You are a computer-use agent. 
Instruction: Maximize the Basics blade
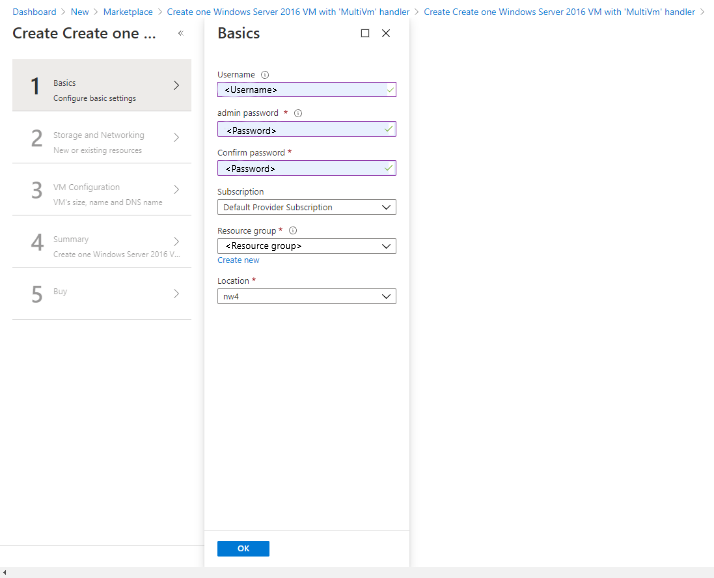(x=365, y=33)
